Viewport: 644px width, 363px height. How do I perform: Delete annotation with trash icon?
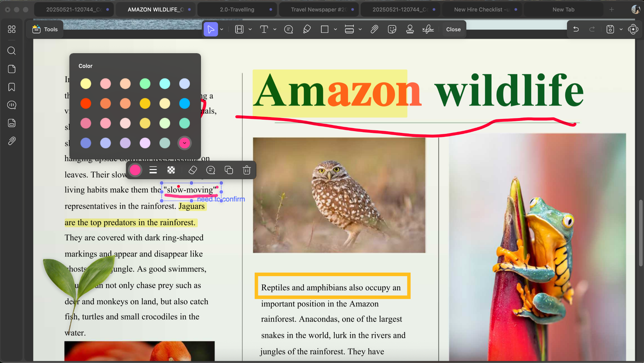[x=247, y=170]
